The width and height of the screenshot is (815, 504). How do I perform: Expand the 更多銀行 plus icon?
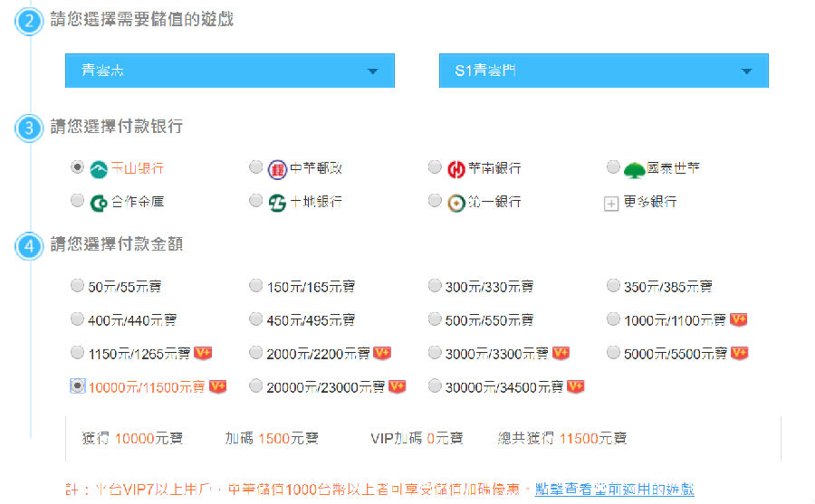click(x=611, y=203)
